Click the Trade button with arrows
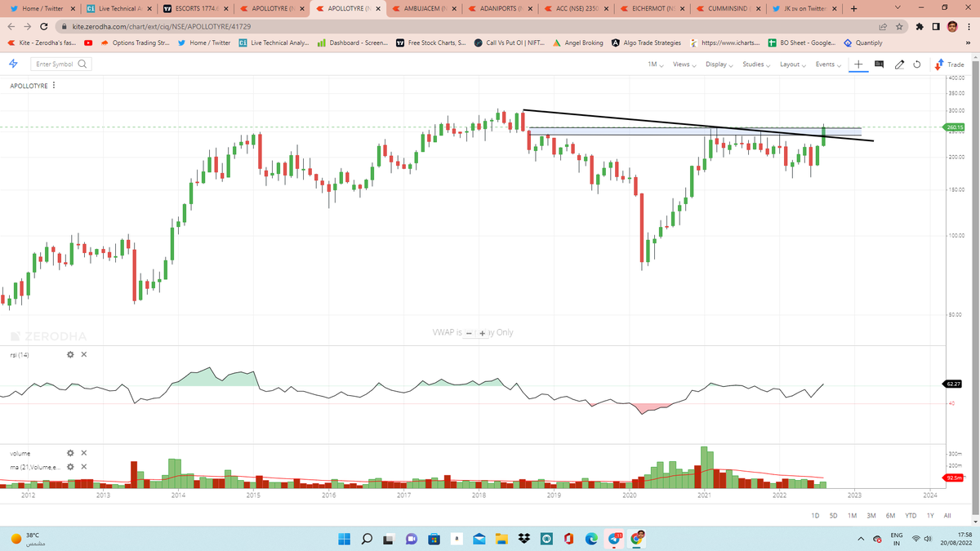This screenshot has height=551, width=980. (x=950, y=64)
